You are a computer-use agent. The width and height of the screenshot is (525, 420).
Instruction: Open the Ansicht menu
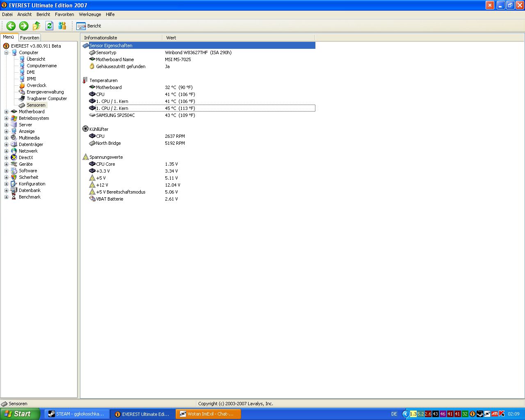tap(25, 14)
